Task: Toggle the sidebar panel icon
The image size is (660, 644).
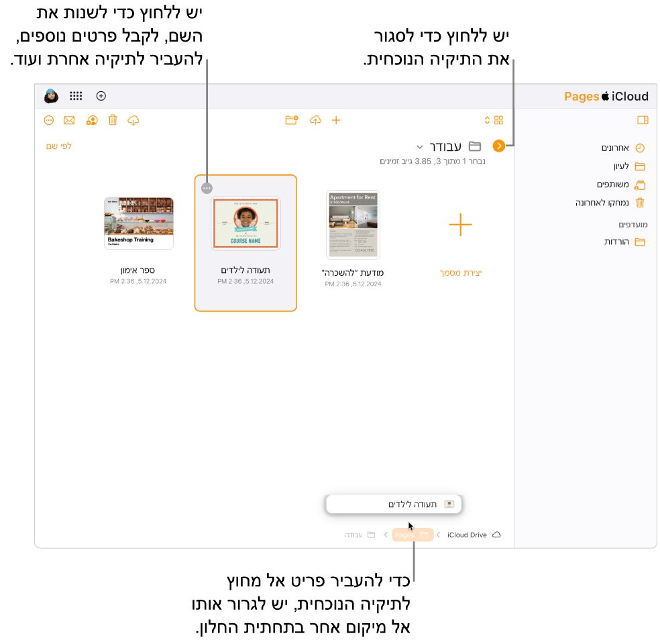Action: 643,120
